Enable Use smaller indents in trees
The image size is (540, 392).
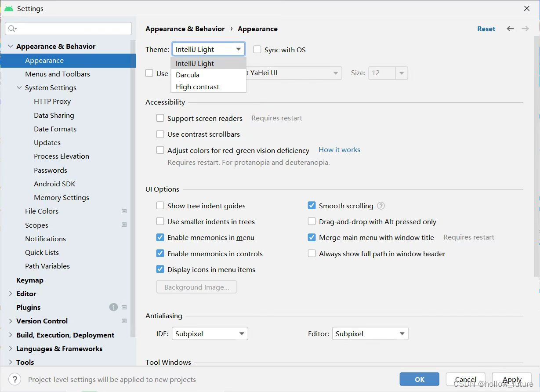[160, 221]
